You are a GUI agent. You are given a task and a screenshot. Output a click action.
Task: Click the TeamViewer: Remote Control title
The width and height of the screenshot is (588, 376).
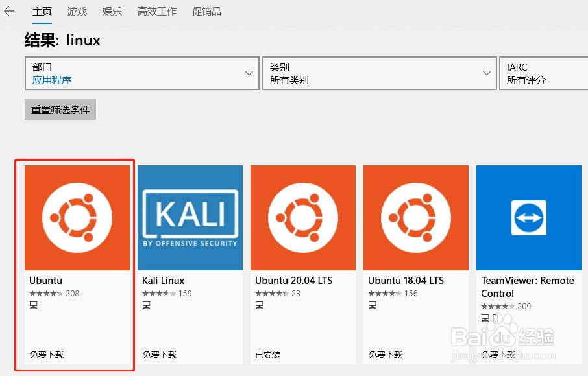[528, 287]
